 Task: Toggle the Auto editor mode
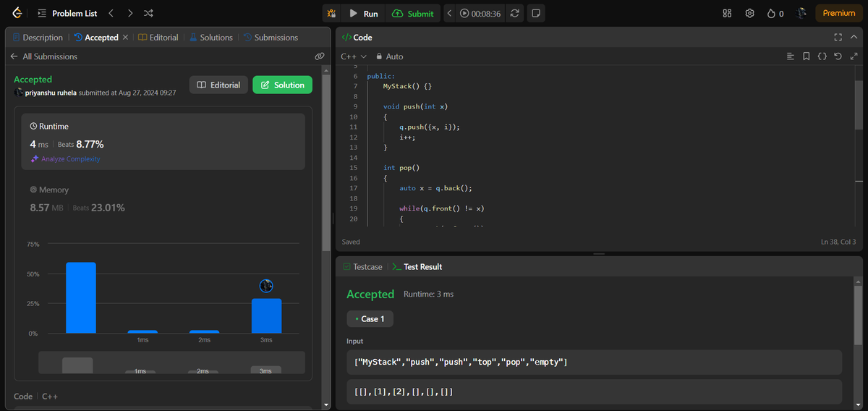click(389, 56)
